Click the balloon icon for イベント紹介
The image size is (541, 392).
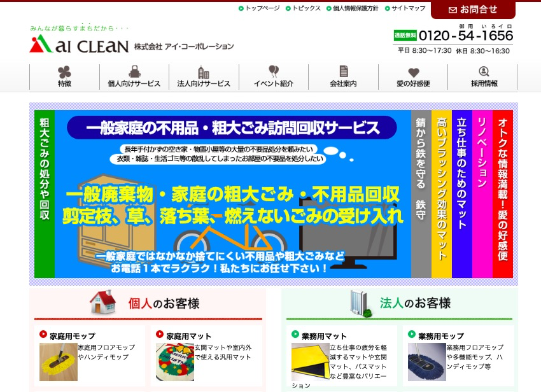274,71
